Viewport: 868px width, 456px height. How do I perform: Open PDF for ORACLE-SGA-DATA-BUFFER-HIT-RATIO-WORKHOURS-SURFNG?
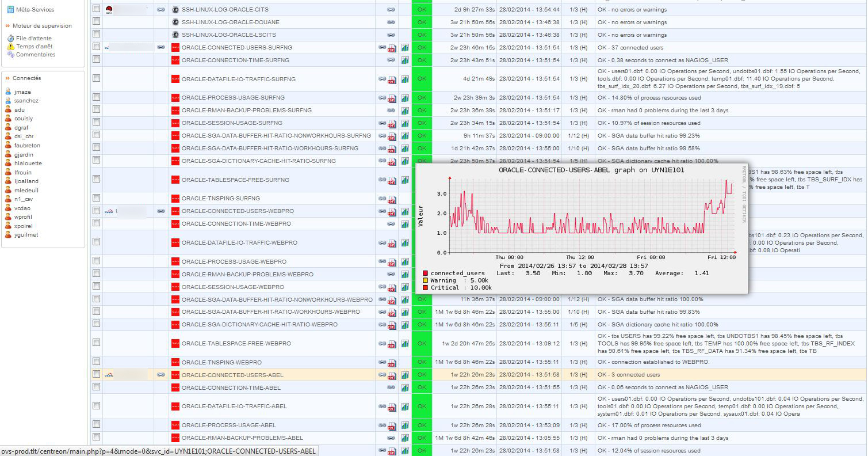392,149
